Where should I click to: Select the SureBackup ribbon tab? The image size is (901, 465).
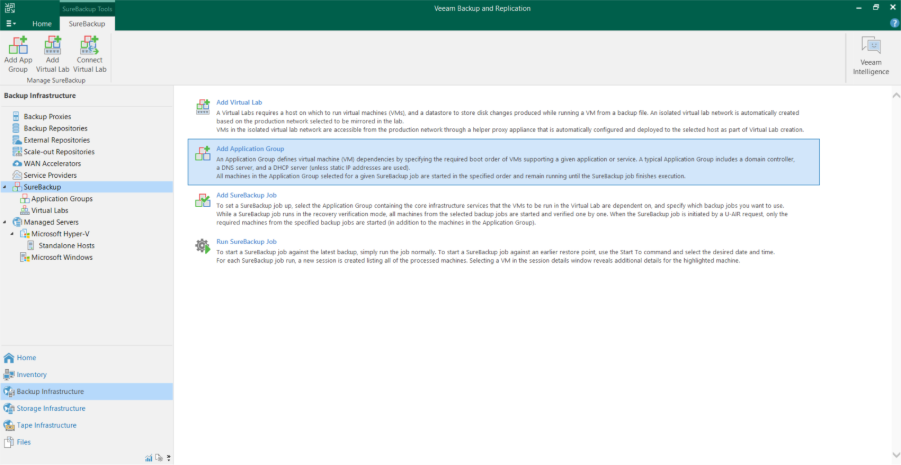87,23
